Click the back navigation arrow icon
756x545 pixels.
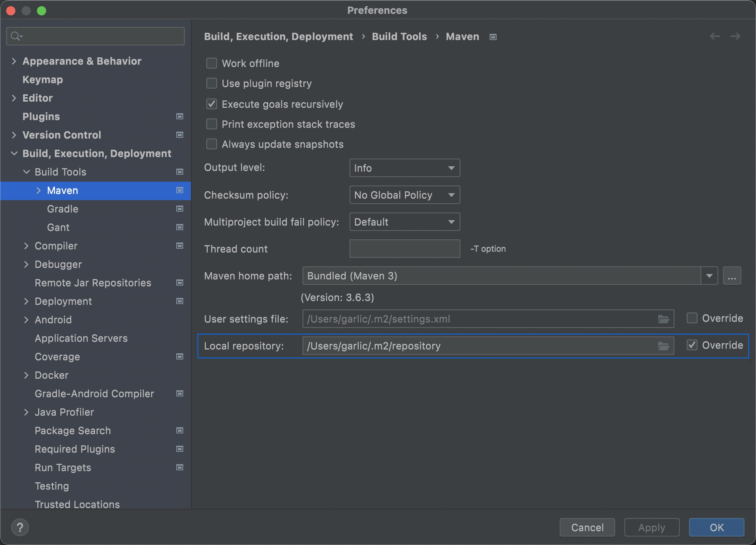coord(715,36)
